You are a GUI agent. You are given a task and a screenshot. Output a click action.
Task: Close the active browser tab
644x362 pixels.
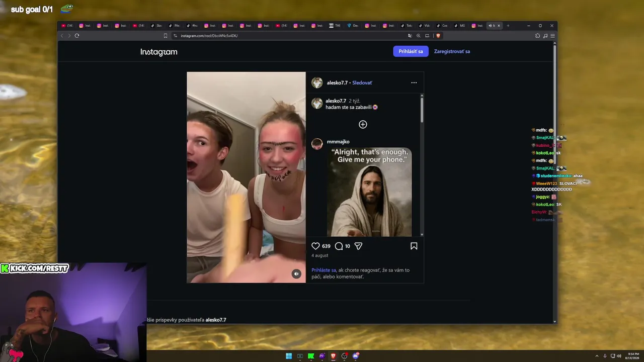(x=499, y=26)
